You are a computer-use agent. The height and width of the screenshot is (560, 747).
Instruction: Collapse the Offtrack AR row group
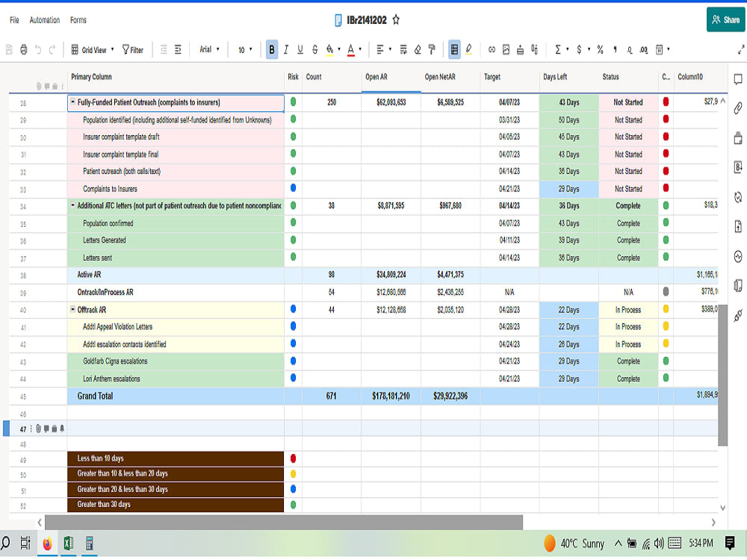[74, 309]
